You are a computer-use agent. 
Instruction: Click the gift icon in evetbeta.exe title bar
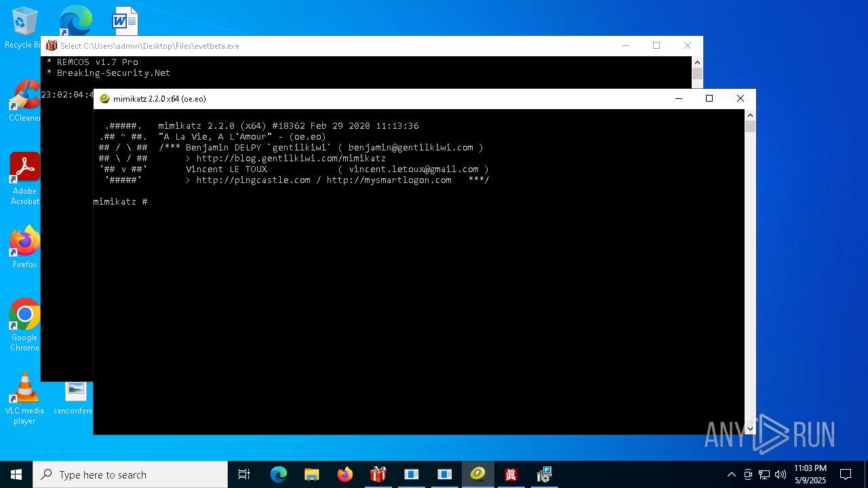[x=52, y=45]
